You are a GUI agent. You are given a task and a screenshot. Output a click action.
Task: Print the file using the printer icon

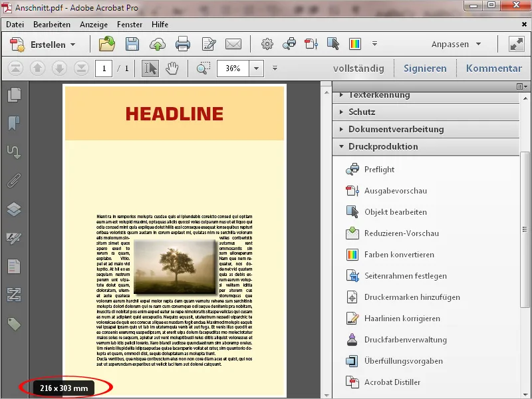click(182, 45)
